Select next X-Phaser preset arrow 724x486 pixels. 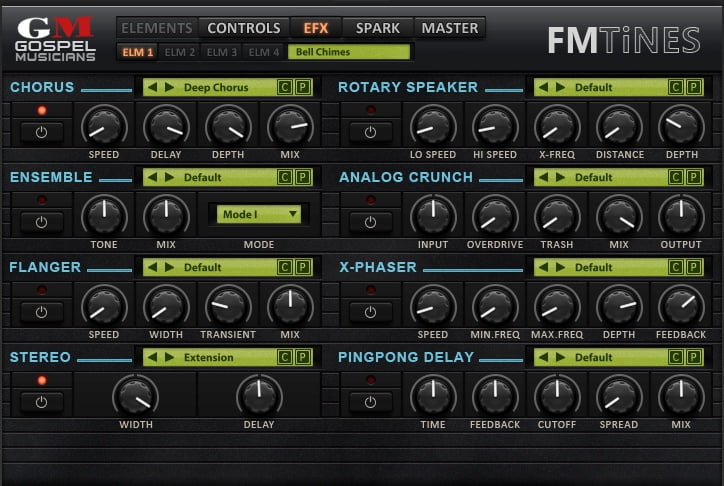[560, 267]
